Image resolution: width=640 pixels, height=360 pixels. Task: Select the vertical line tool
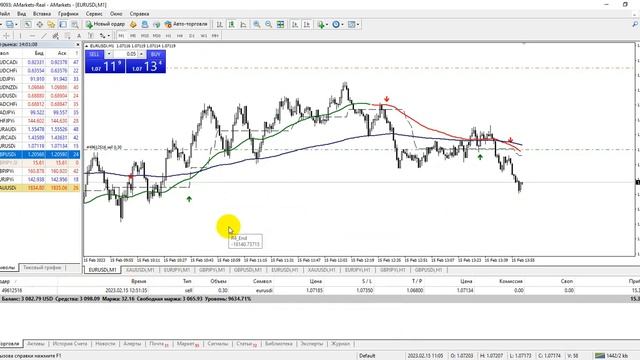[x=20, y=36]
